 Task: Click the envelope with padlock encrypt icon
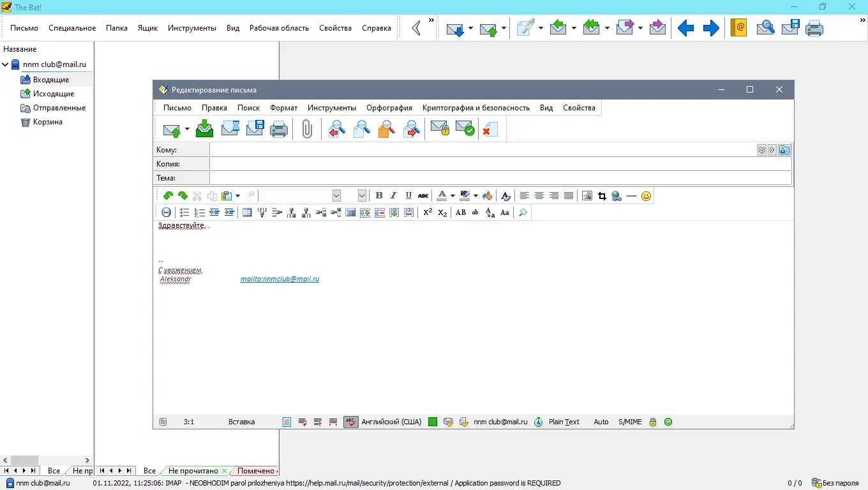440,129
